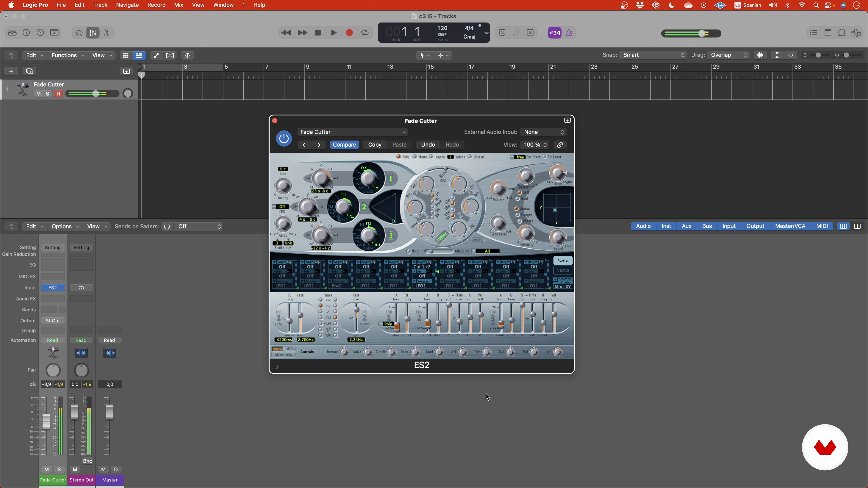
Task: Open the Inspector info icon
Action: click(x=26, y=33)
